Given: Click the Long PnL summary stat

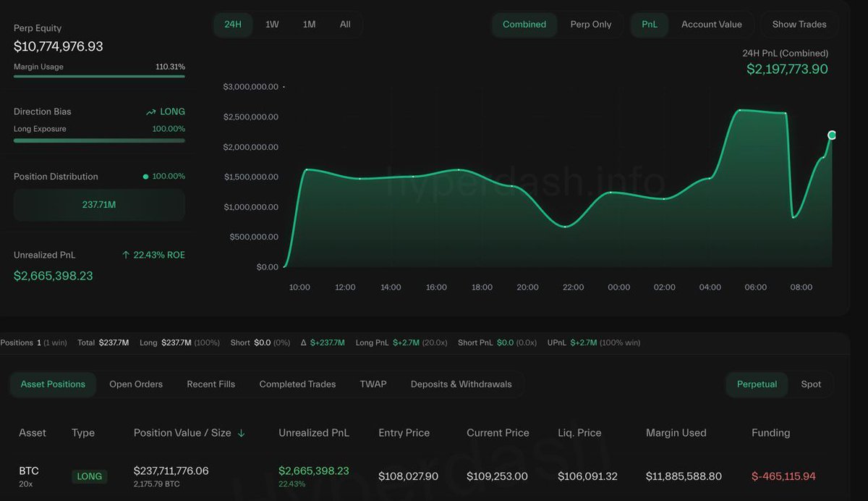Looking at the screenshot, I should (x=401, y=342).
